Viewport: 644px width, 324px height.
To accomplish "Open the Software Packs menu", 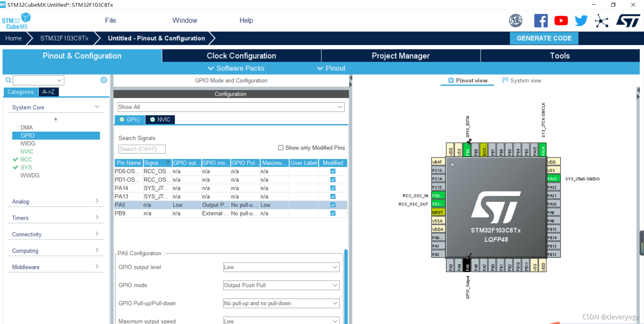I will 236,68.
